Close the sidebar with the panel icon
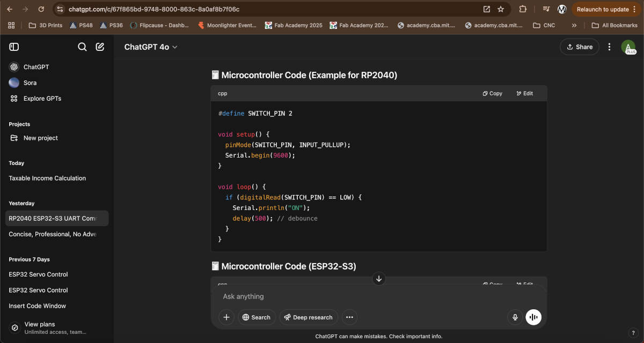644x343 pixels. point(14,47)
